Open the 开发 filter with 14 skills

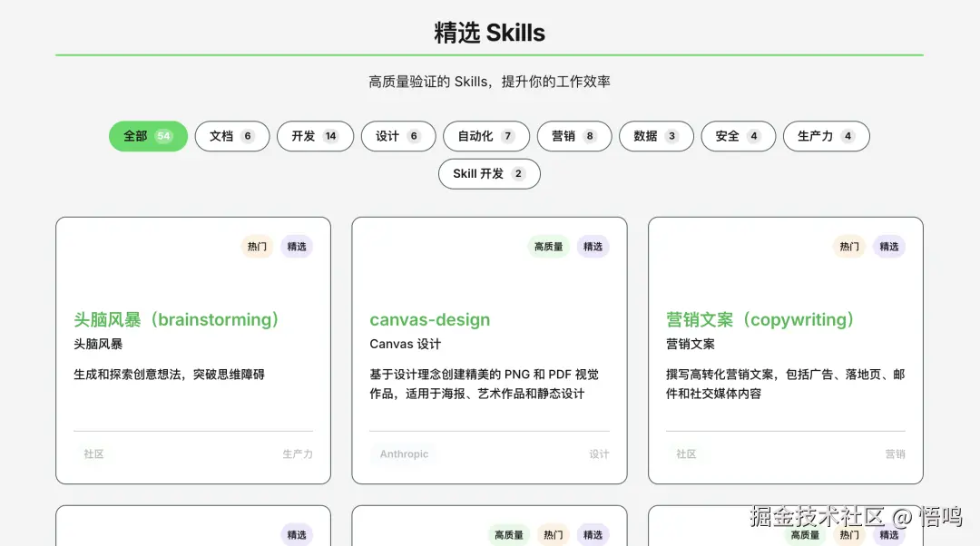pyautogui.click(x=314, y=136)
